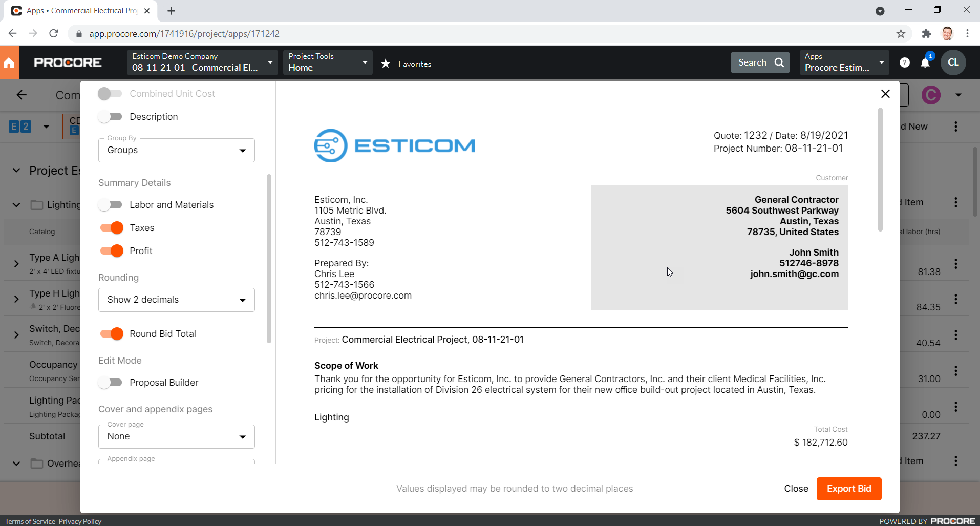The height and width of the screenshot is (526, 980).
Task: Open a new browser tab
Action: click(x=172, y=11)
